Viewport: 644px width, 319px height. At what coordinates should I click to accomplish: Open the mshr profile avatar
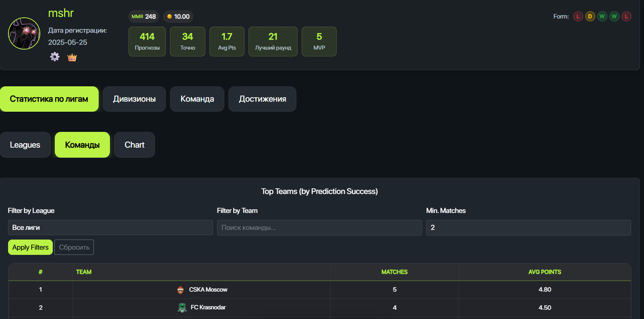point(24,33)
